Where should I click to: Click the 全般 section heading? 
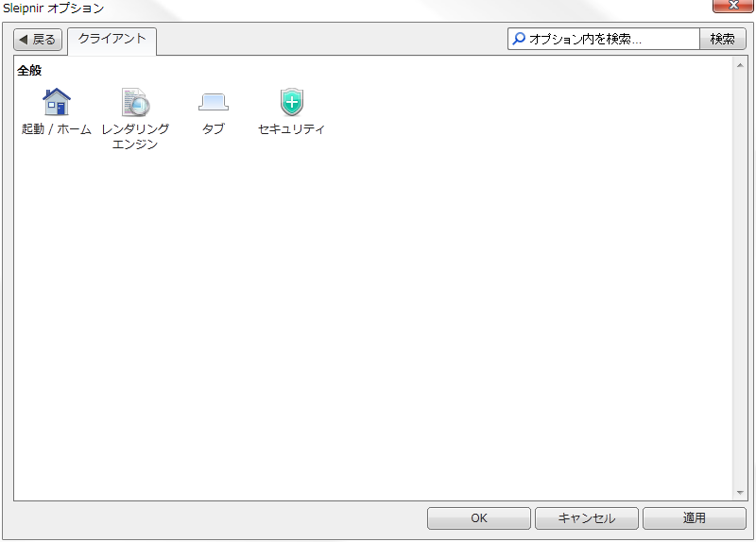[29, 70]
